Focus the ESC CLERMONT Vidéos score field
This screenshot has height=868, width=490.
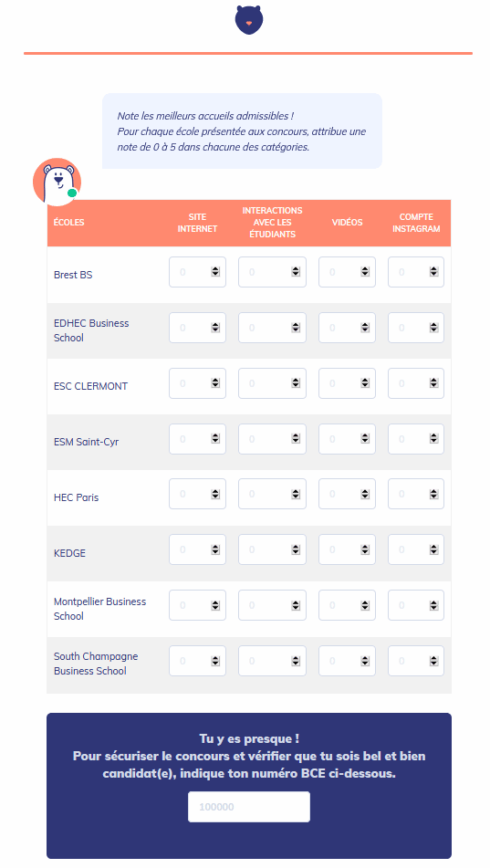click(347, 383)
